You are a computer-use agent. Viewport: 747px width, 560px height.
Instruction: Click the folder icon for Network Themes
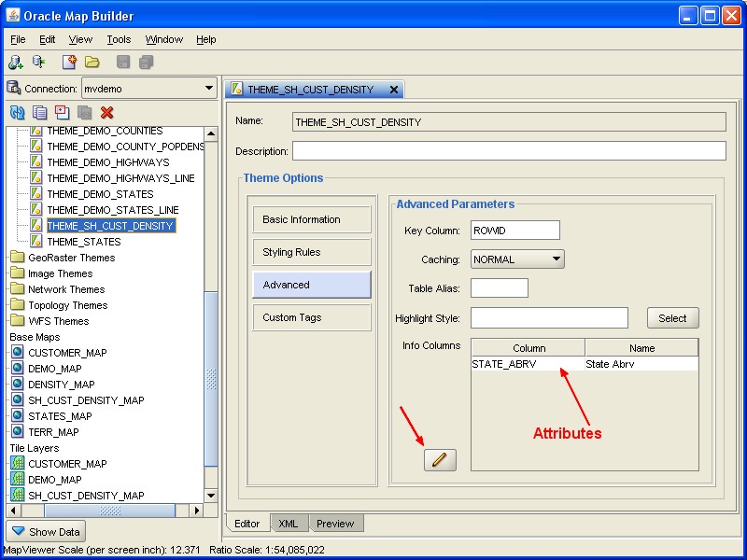pyautogui.click(x=18, y=289)
